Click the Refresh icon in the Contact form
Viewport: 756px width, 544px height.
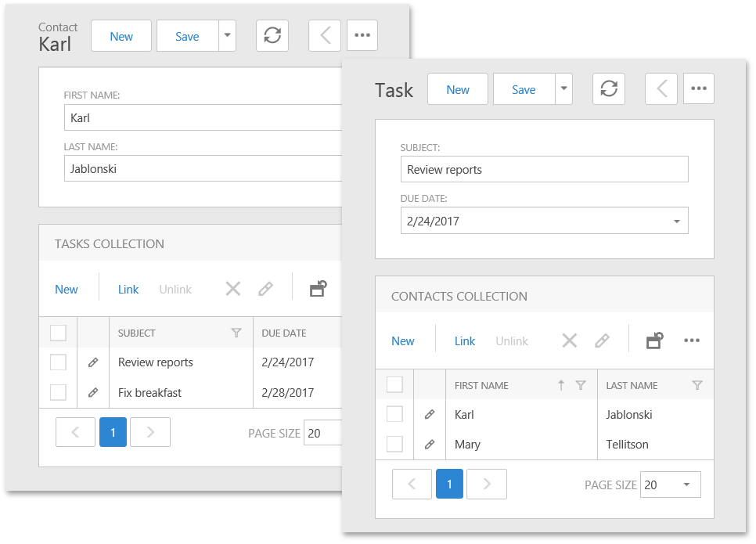pos(272,36)
